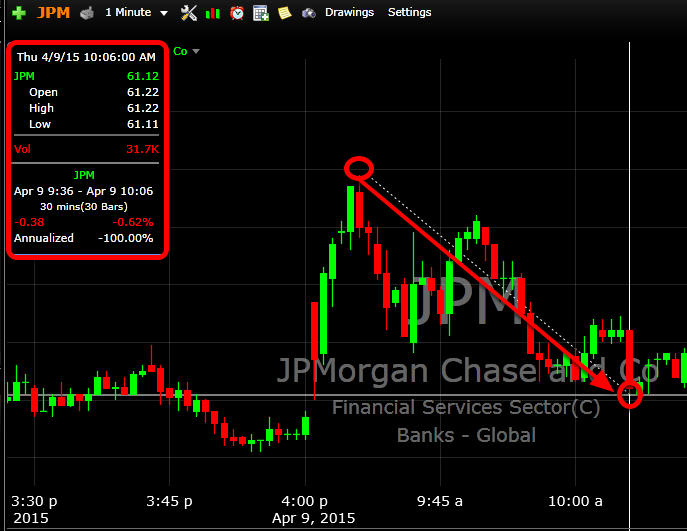The height and width of the screenshot is (531, 687).
Task: Click the Thu 4/9/15 10:06:00 AM timestamp
Action: (x=86, y=57)
